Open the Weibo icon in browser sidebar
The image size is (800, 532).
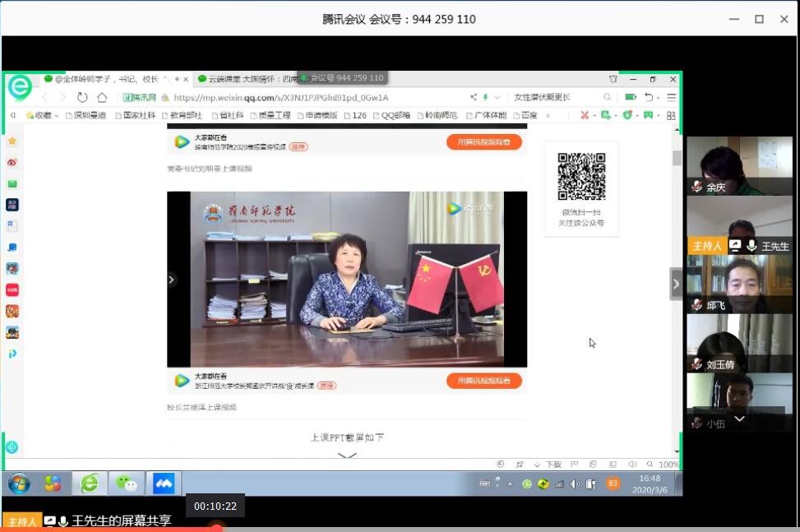coord(12,163)
